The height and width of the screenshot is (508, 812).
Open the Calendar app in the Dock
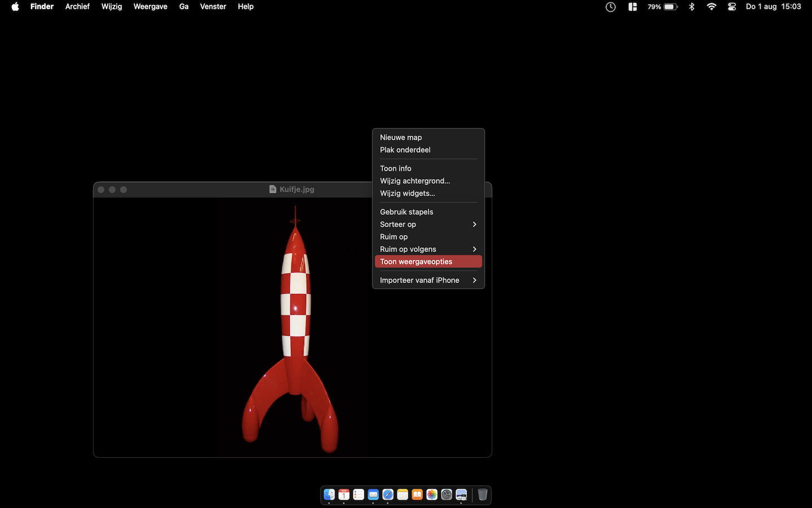[344, 494]
